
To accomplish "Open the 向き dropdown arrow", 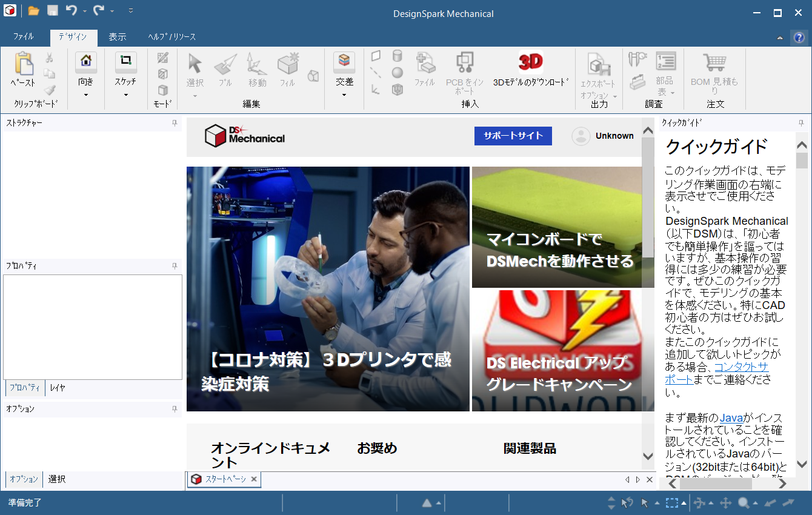I will 86,95.
